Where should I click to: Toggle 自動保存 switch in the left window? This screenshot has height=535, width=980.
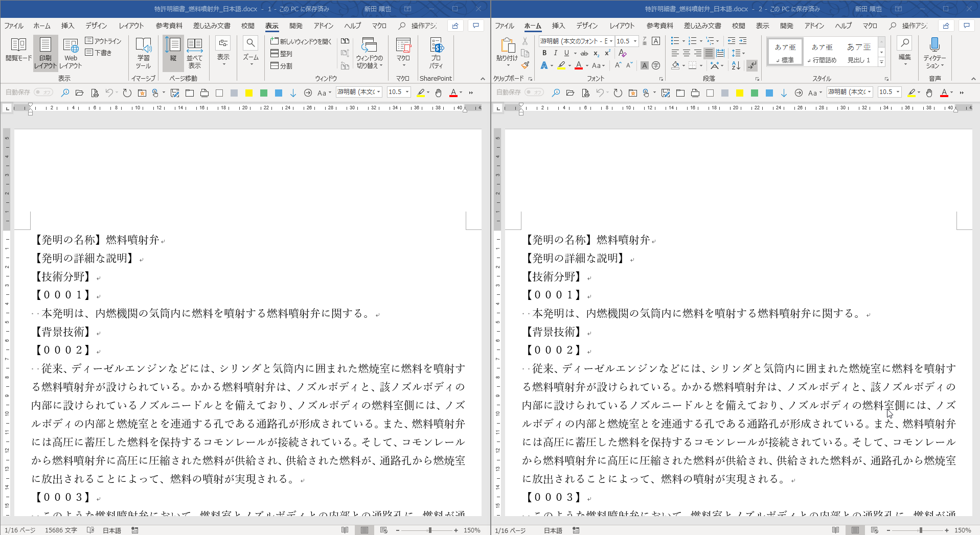pyautogui.click(x=43, y=92)
